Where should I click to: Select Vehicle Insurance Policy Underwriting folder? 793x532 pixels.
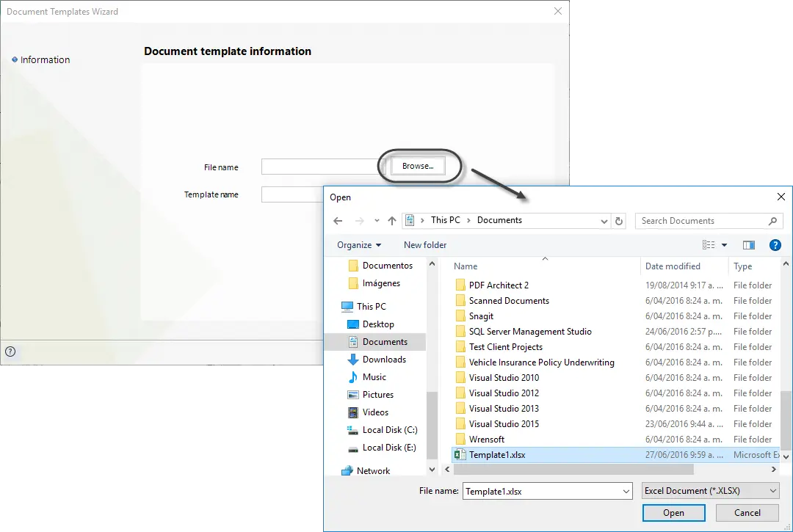click(x=542, y=362)
